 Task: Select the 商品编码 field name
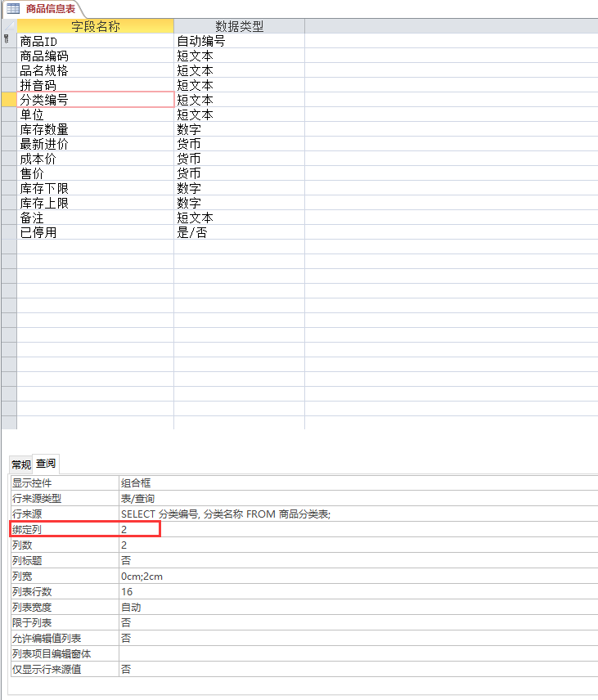95,56
